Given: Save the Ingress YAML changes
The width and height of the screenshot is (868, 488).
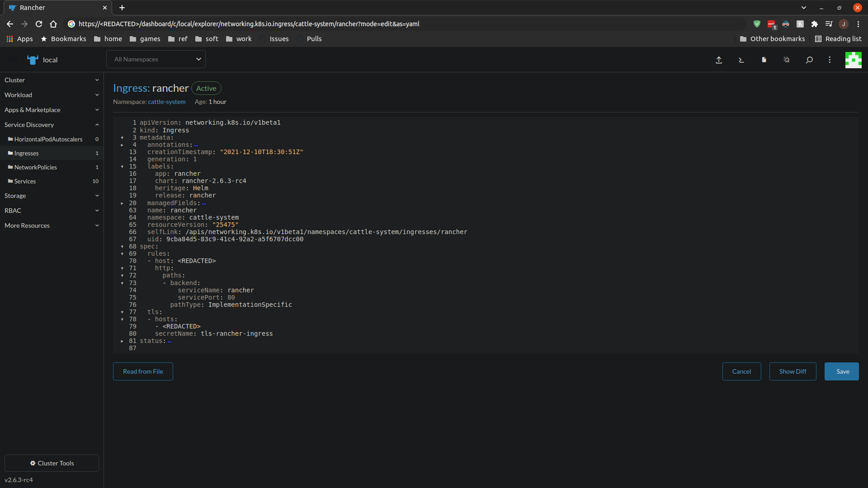Looking at the screenshot, I should point(841,371).
